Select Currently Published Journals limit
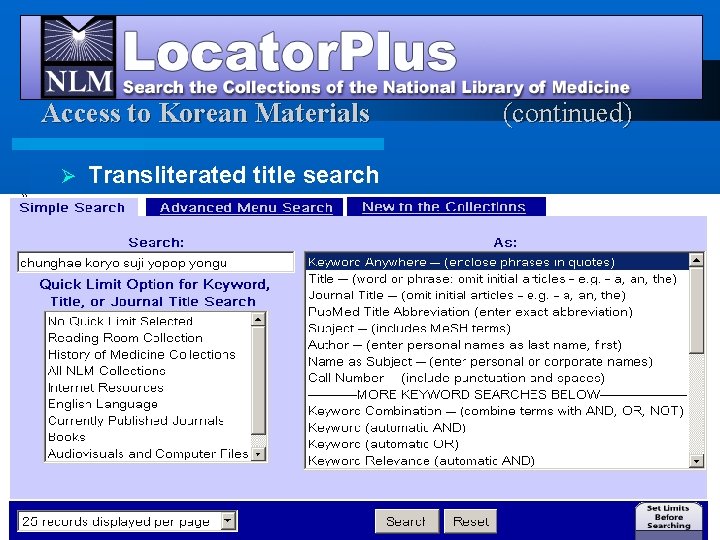Screen dimensions: 720x540 tap(148, 421)
